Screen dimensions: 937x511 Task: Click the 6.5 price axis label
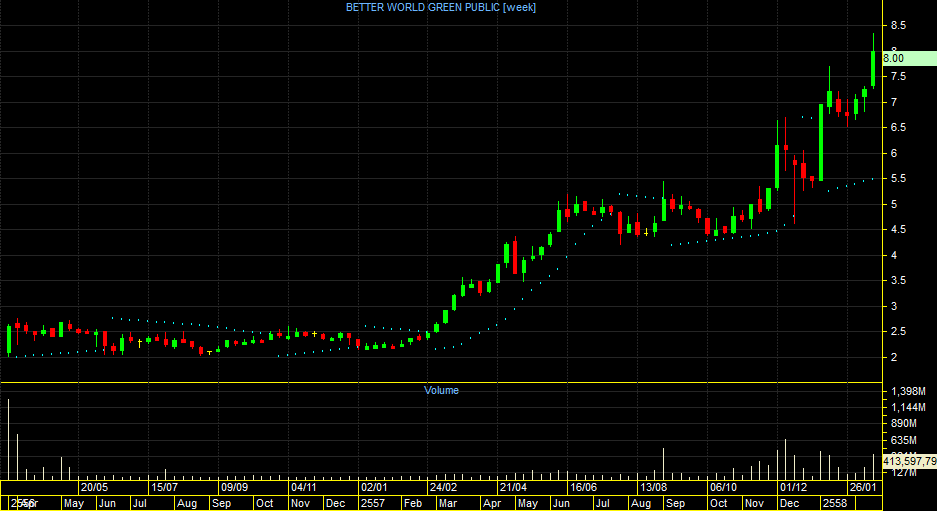click(898, 127)
